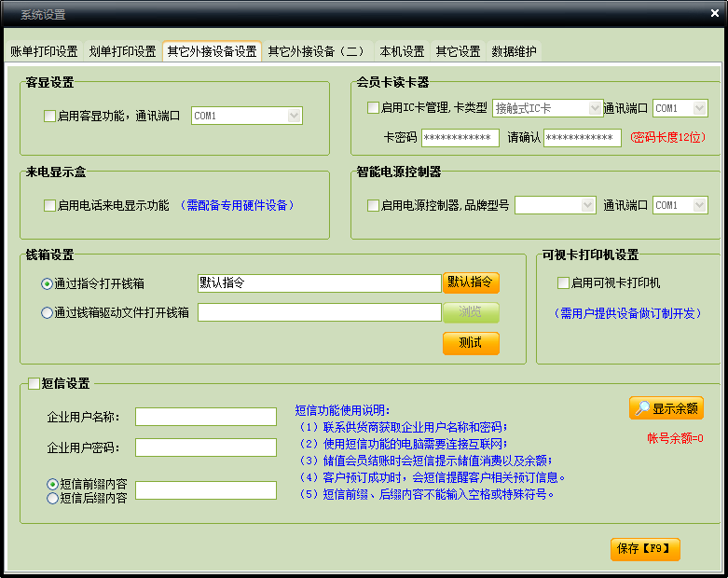This screenshot has width=728, height=578.
Task: Select 短信后缀内容 radio option
Action: tap(52, 499)
